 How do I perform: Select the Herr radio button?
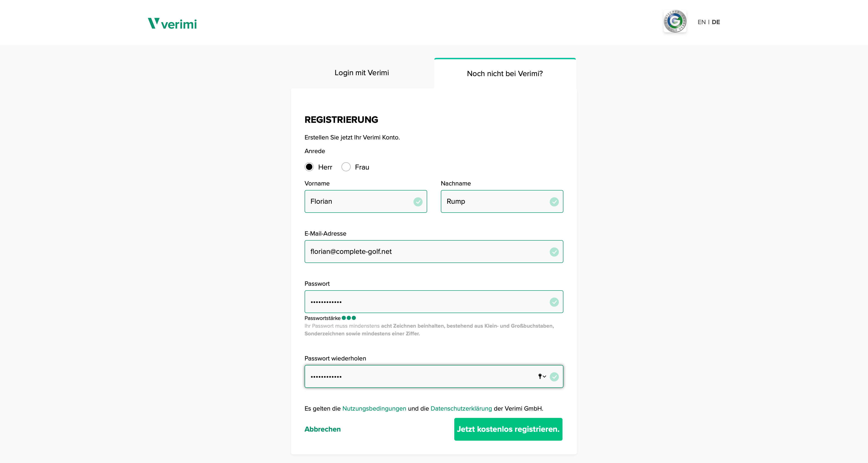[309, 167]
